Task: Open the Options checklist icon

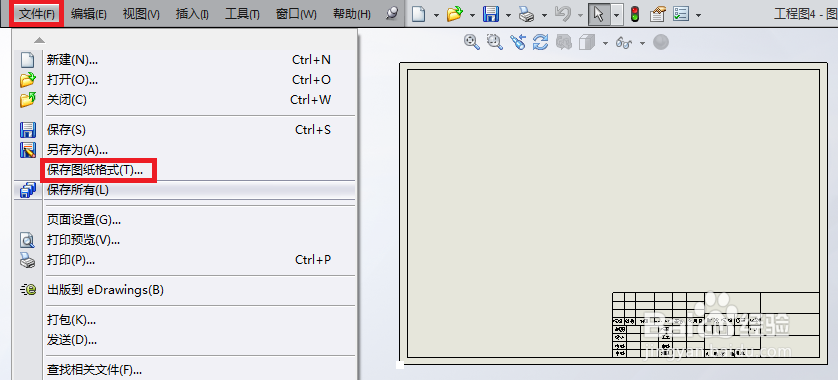Action: pyautogui.click(x=680, y=14)
